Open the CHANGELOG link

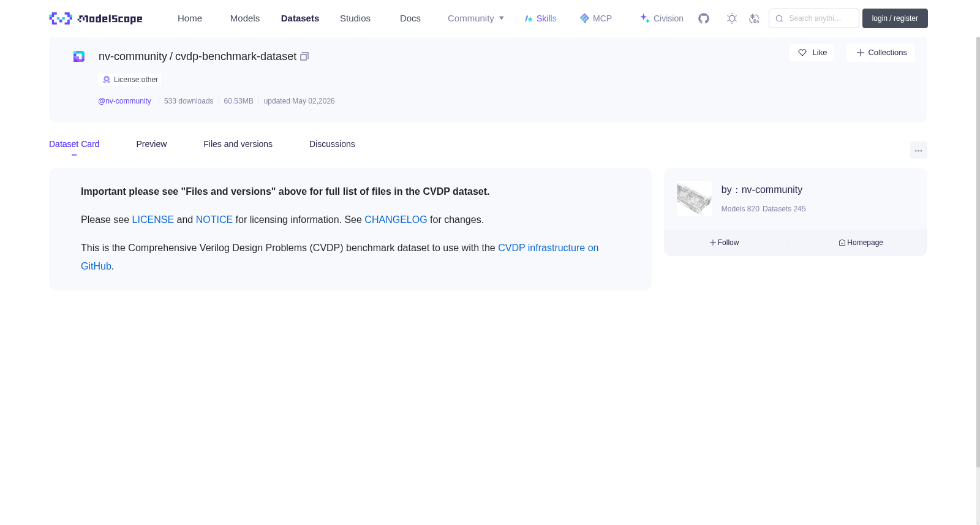click(x=396, y=219)
